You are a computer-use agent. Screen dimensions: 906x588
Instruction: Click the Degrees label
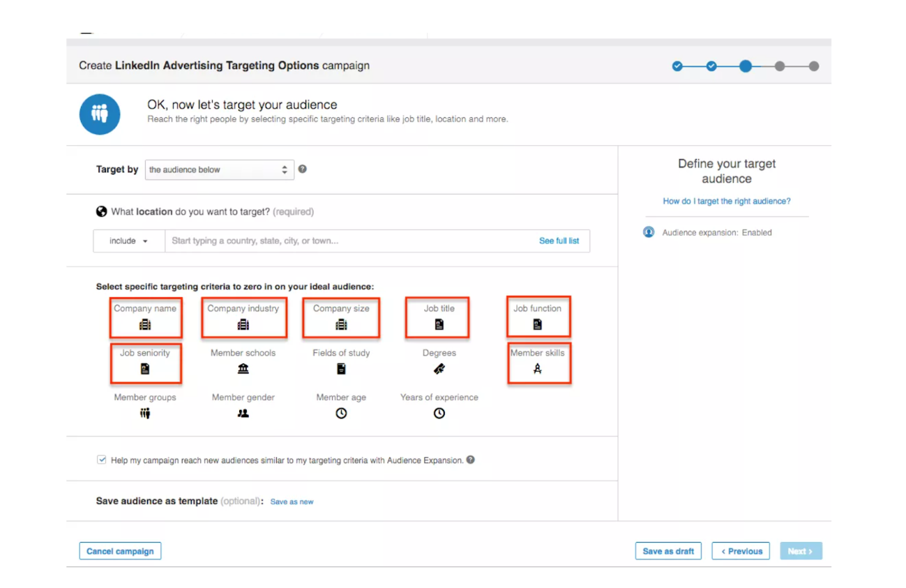click(439, 353)
